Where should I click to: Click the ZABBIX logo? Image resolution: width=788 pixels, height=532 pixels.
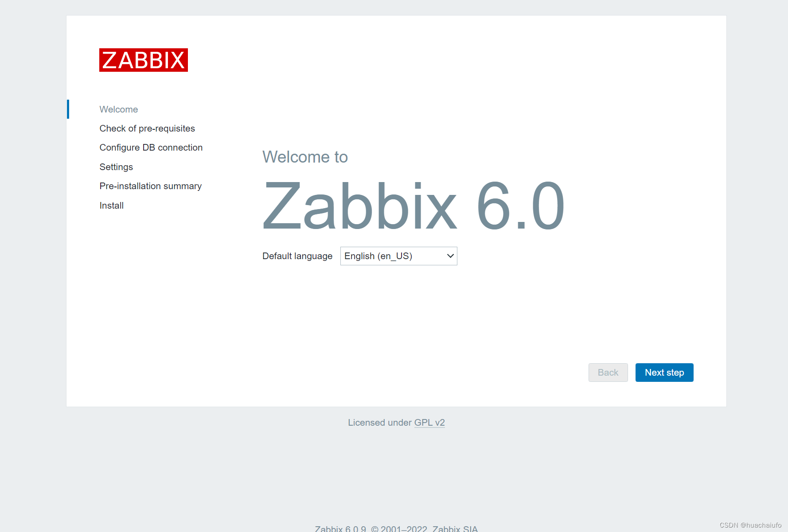pos(143,60)
